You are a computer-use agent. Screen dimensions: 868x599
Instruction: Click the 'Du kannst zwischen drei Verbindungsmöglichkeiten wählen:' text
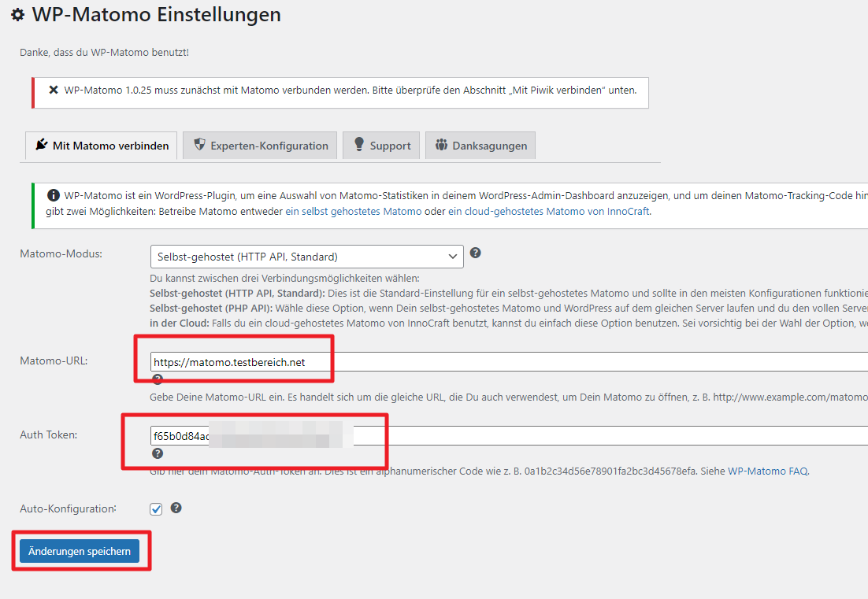(284, 278)
